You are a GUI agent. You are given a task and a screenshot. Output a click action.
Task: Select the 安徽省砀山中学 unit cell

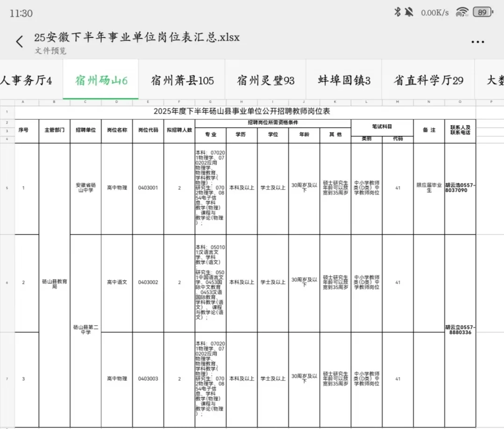coord(85,188)
